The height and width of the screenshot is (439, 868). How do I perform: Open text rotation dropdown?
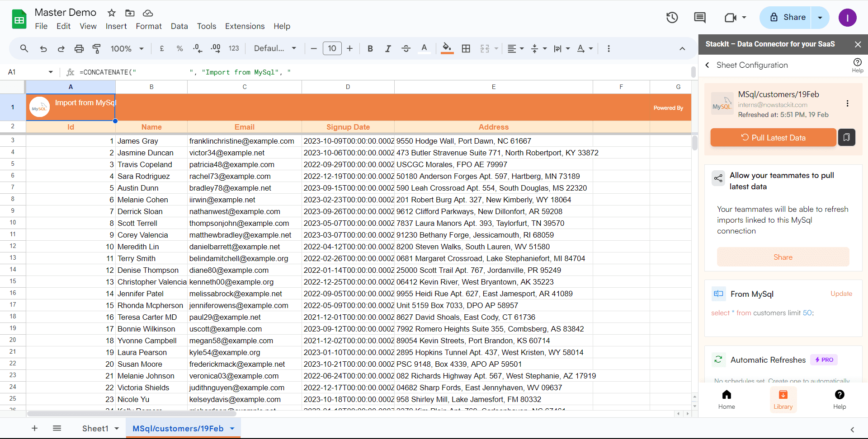pos(585,48)
